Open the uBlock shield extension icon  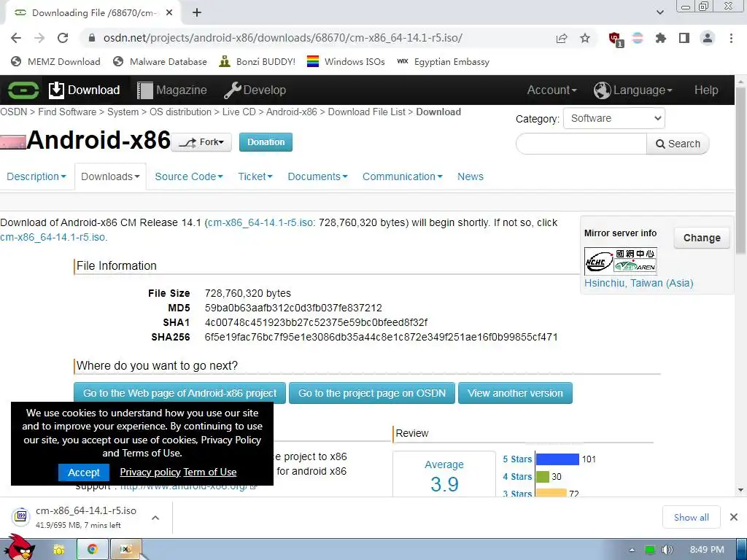[x=616, y=39]
